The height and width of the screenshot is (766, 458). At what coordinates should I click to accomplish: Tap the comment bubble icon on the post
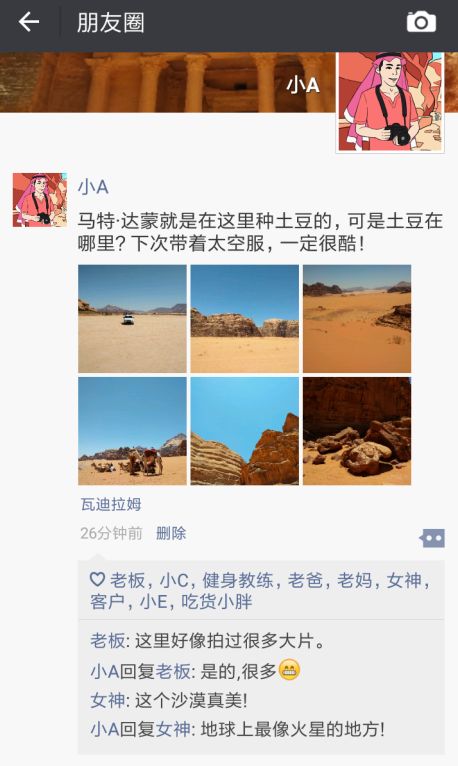click(432, 538)
